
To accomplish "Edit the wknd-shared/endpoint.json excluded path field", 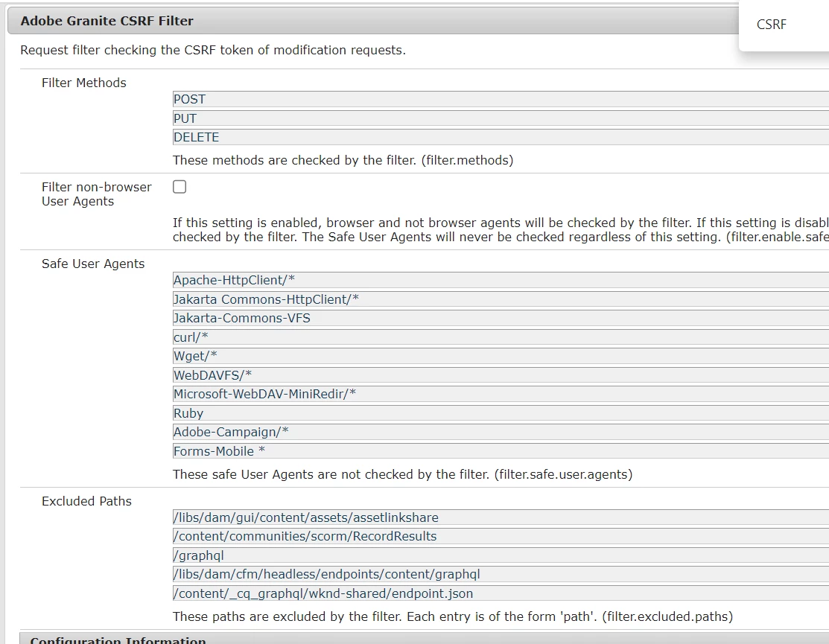I will pos(501,593).
